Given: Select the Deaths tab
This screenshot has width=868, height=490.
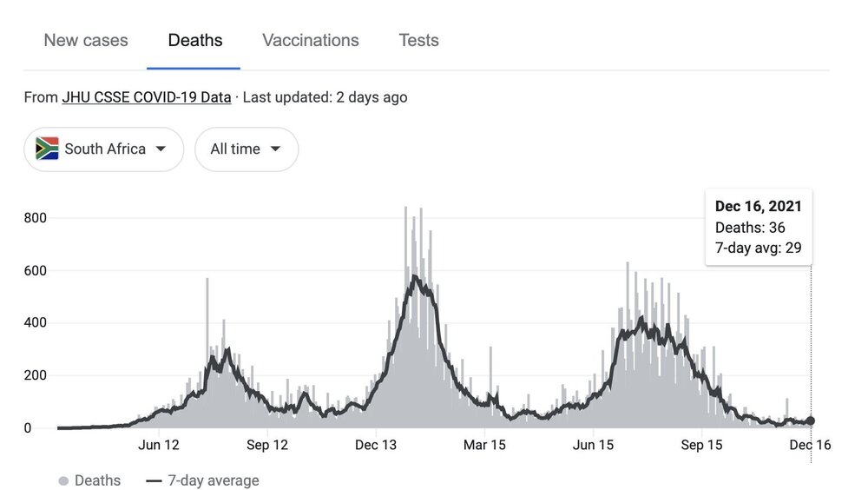Looking at the screenshot, I should click(x=195, y=41).
